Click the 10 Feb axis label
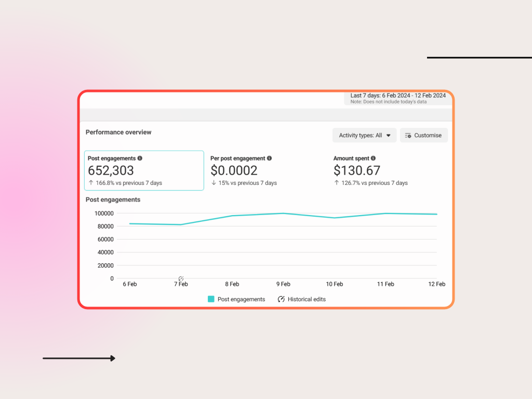Image resolution: width=532 pixels, height=399 pixels. coord(335,284)
